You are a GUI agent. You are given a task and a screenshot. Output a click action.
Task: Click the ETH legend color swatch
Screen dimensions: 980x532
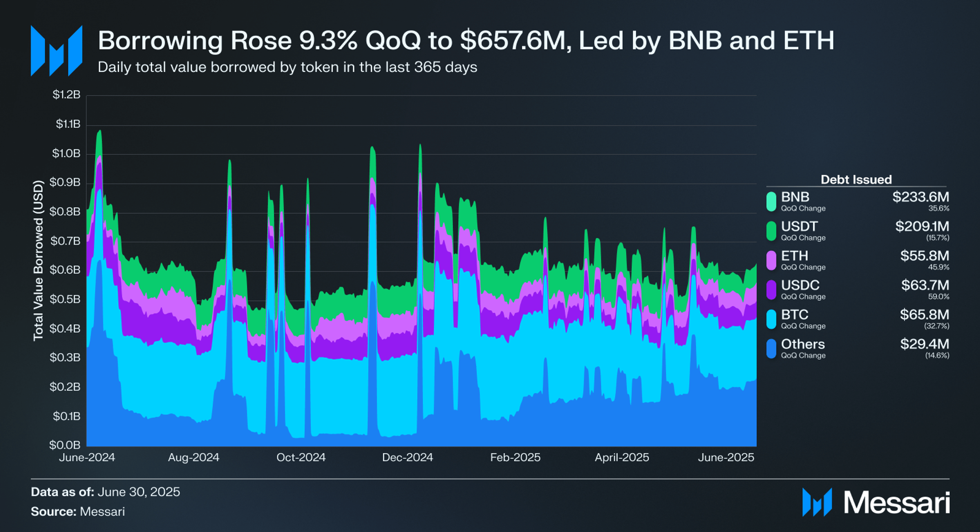click(x=771, y=261)
